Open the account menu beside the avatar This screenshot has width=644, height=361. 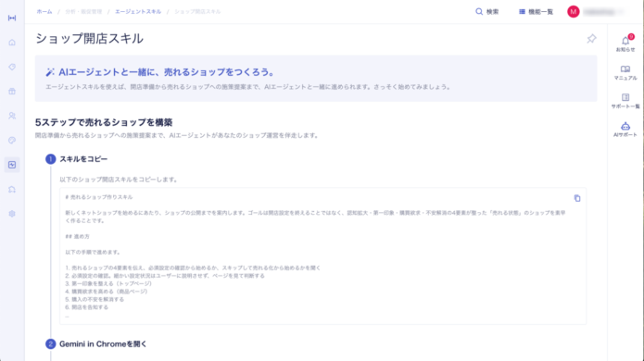pyautogui.click(x=603, y=12)
